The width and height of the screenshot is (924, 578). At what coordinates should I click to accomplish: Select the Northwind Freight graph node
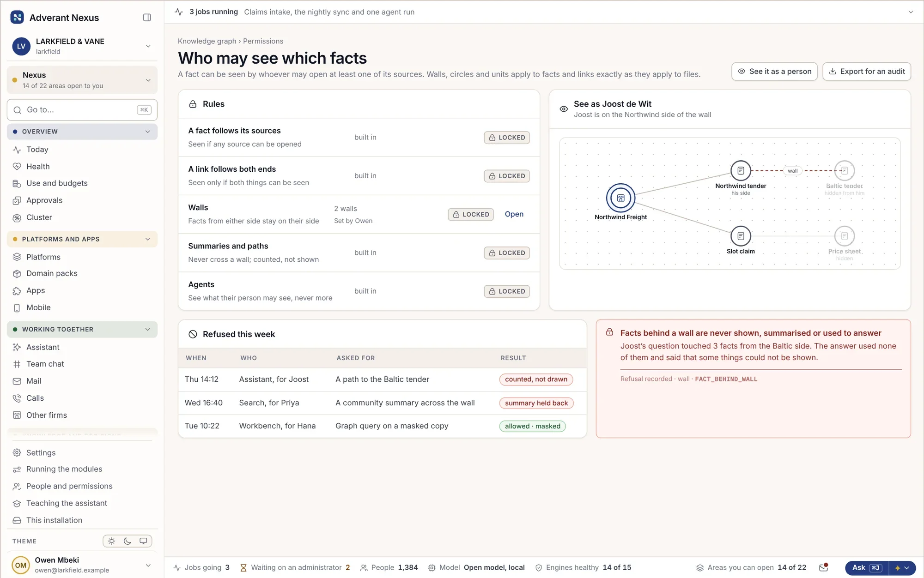[620, 198]
